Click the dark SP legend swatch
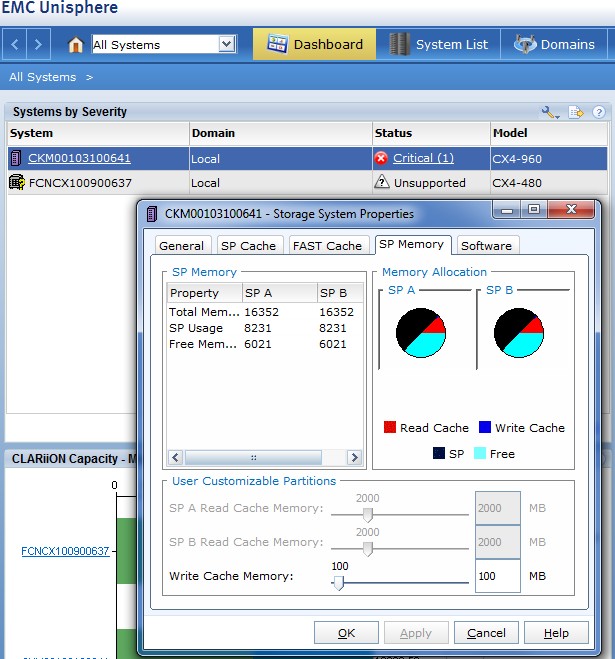The height and width of the screenshot is (659, 615). pos(438,453)
